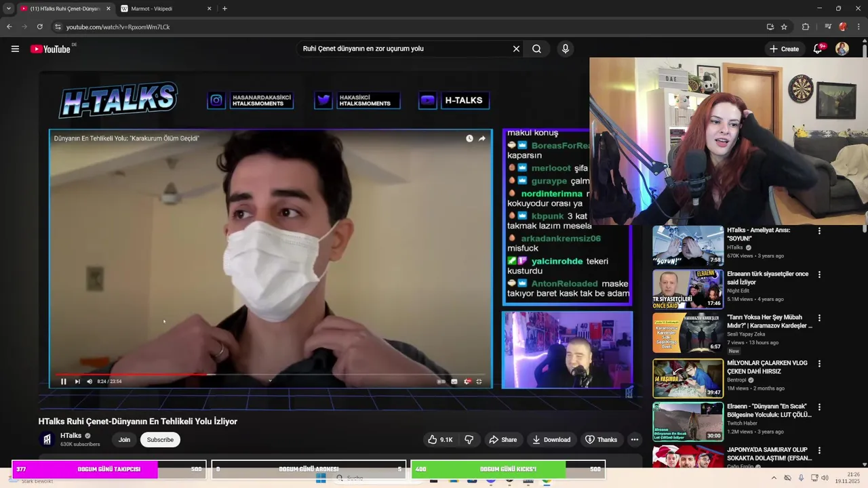Start voice search with the microphone
Image resolution: width=868 pixels, height=488 pixels.
coord(565,49)
